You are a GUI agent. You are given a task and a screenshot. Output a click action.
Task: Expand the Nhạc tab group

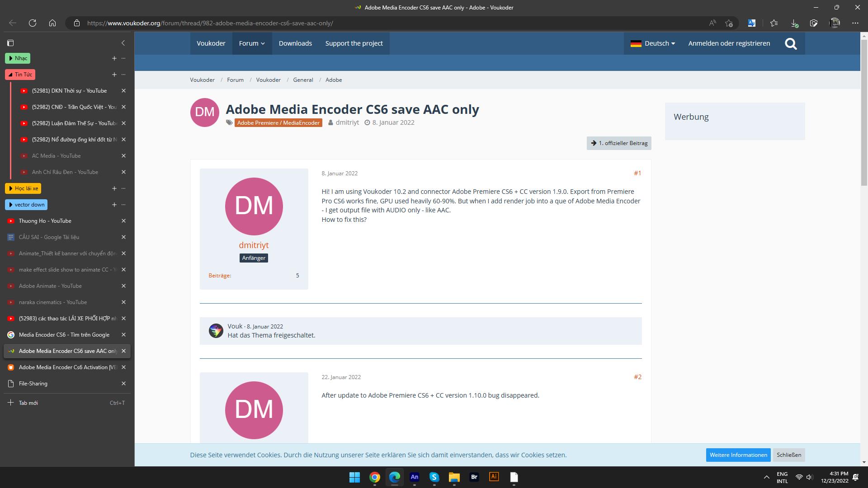tap(18, 58)
